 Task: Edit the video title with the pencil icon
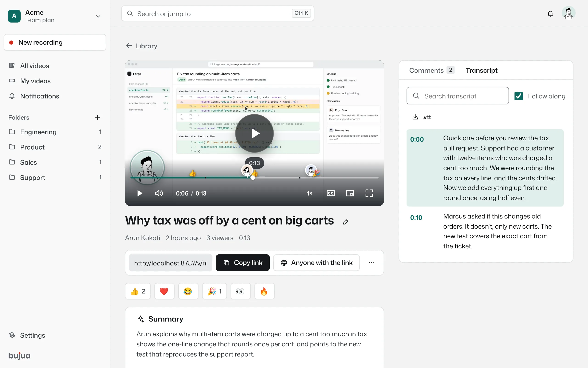[345, 222]
